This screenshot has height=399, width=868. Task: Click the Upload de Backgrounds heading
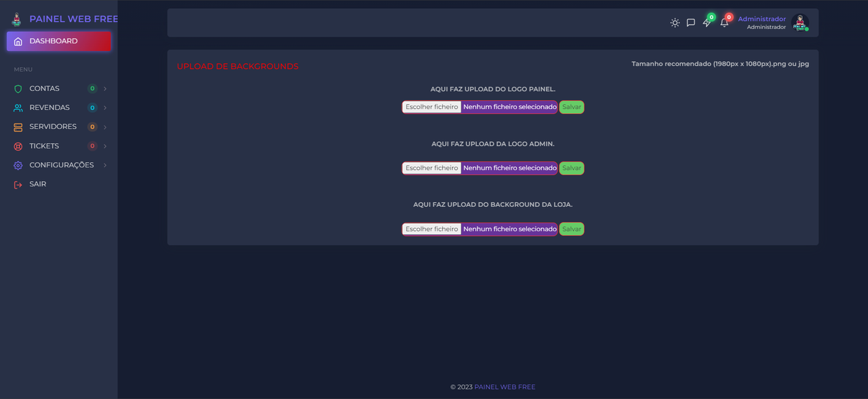point(237,66)
